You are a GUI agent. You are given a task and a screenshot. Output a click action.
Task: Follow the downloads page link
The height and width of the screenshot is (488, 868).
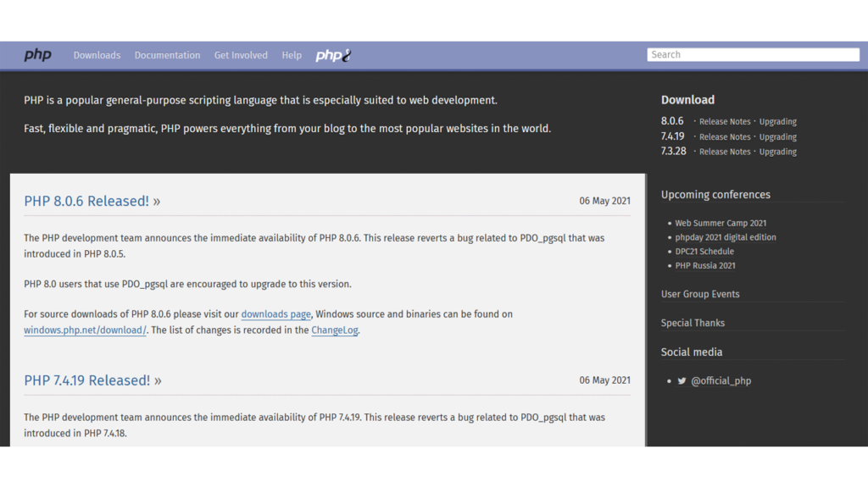pyautogui.click(x=275, y=314)
